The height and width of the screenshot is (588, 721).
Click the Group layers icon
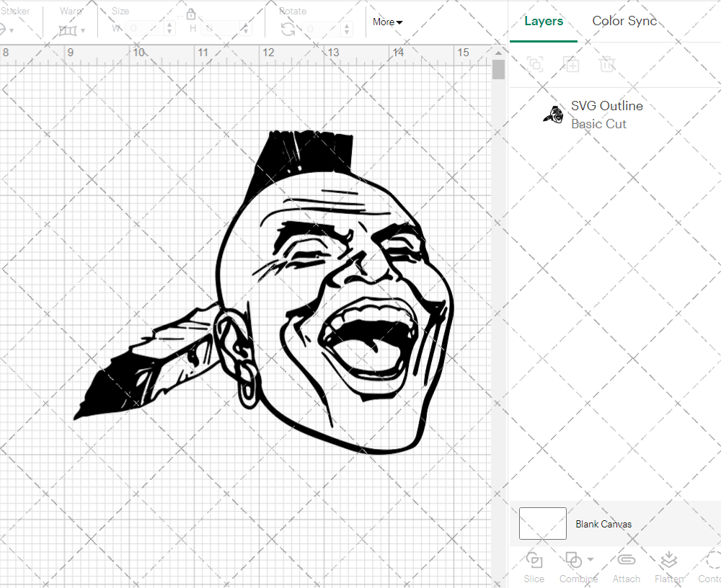tap(535, 64)
